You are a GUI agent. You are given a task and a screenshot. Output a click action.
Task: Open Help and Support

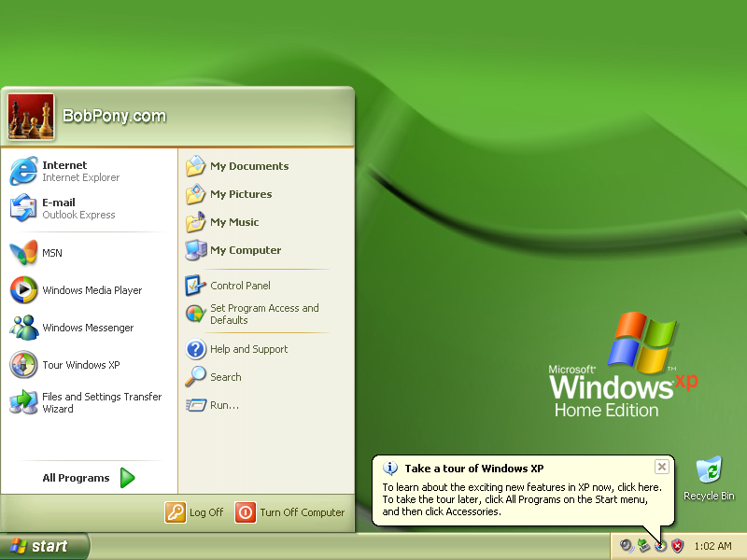(x=267, y=349)
